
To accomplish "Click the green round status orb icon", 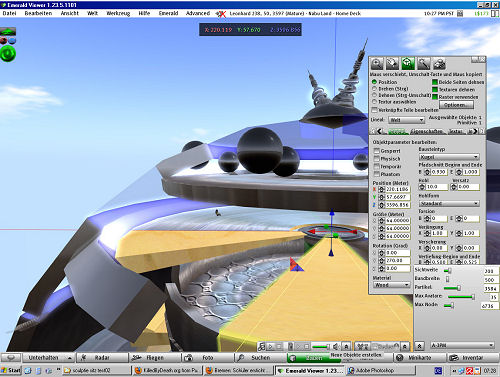I will (x=8, y=54).
